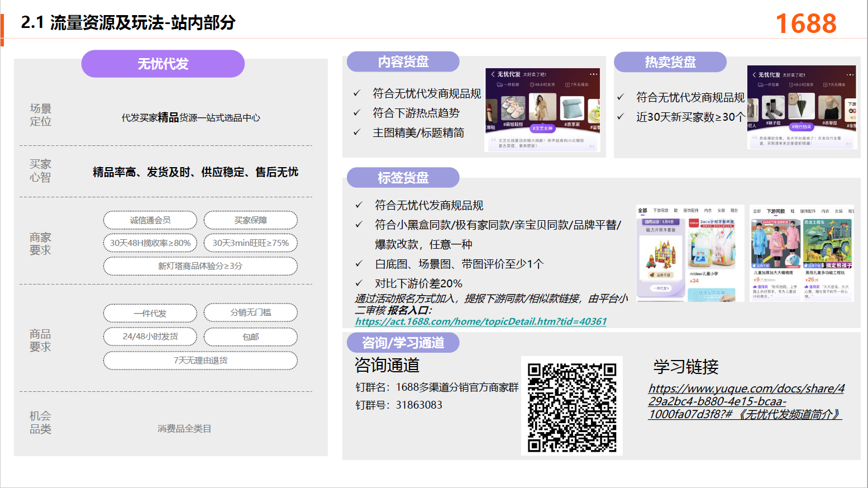The height and width of the screenshot is (488, 868).
Task: Click 一件包邮 truck icon in 内容货盘 screenshot
Action: point(499,85)
